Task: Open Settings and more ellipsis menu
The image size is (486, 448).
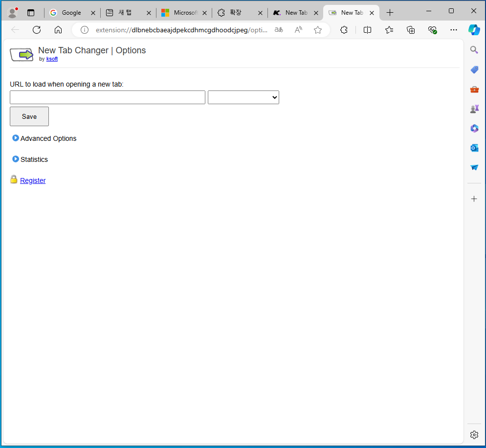Action: pyautogui.click(x=453, y=30)
